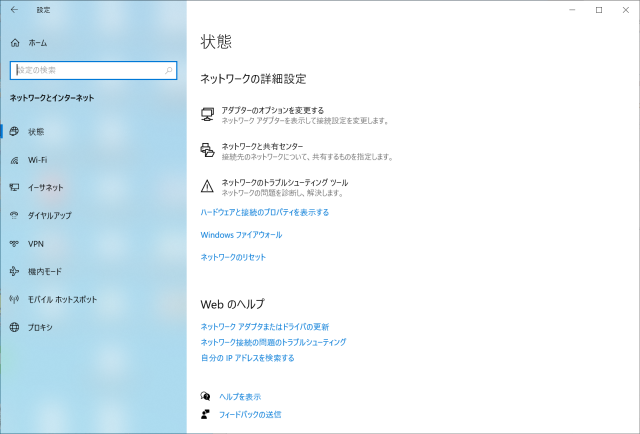This screenshot has width=640, height=434.
Task: Click the ヘルプを表示 chat bubble icon
Action: pos(206,396)
